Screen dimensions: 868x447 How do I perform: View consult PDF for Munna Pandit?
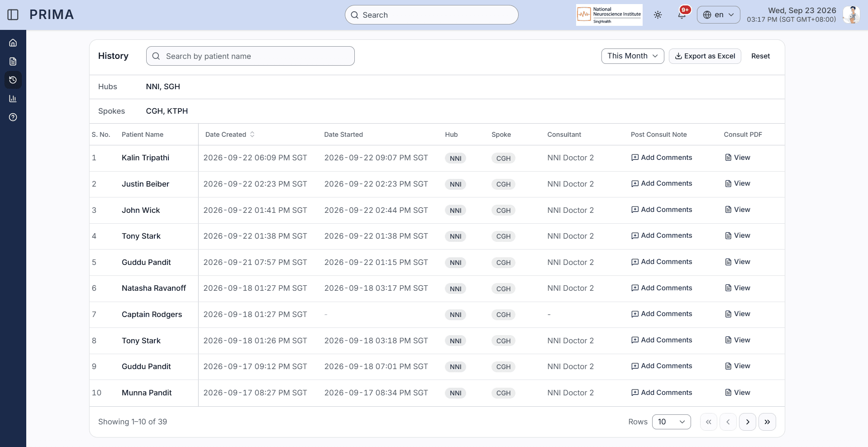[737, 393]
